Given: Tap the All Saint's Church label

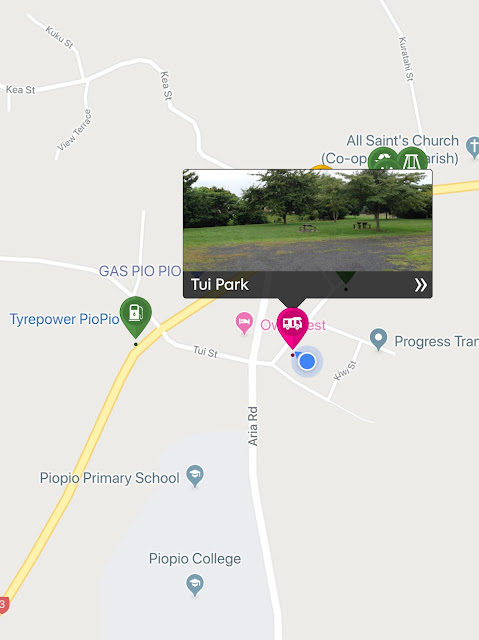Looking at the screenshot, I should pyautogui.click(x=390, y=149).
